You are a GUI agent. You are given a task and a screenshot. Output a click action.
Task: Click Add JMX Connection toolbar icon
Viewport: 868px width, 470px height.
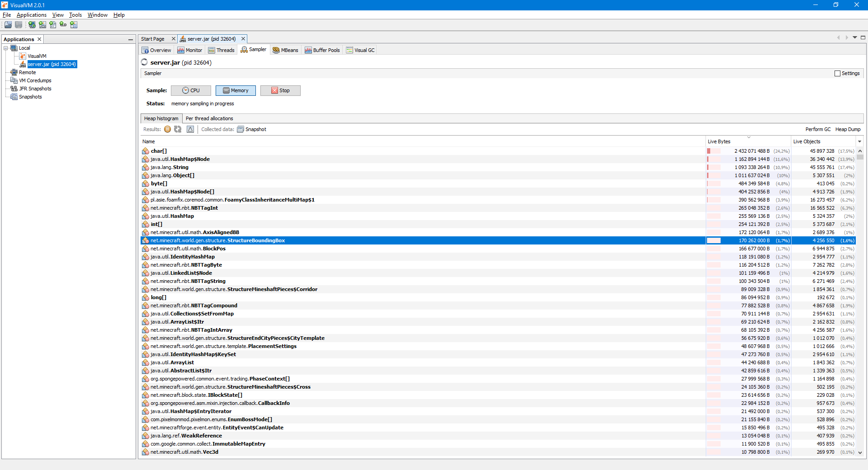[x=42, y=25]
